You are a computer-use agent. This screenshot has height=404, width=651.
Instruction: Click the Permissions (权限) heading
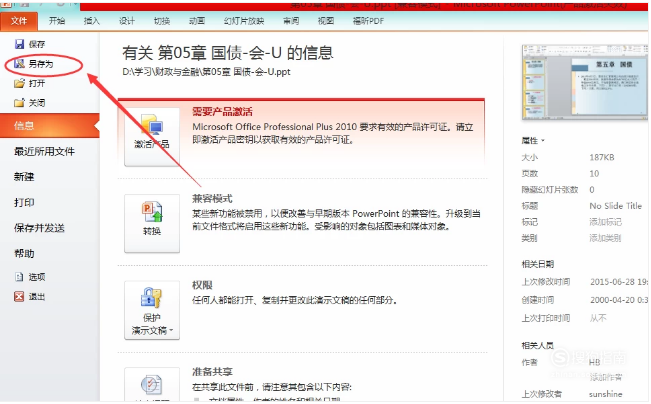tap(202, 285)
